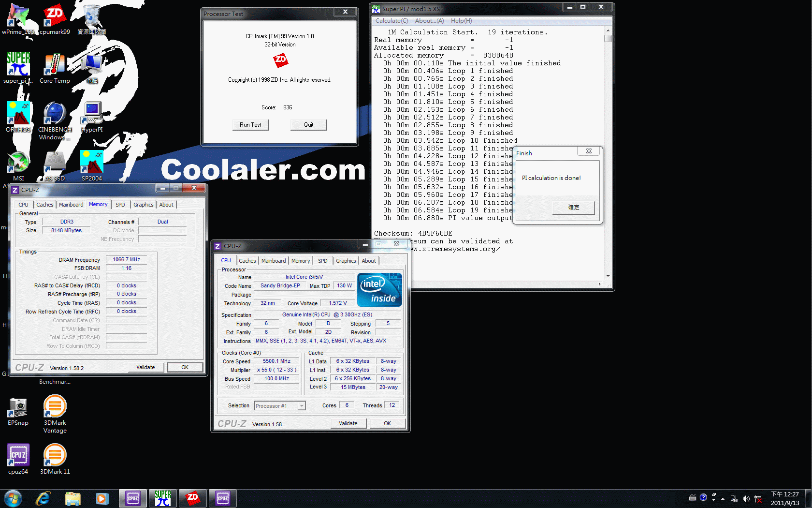Select Graphics tab in front CPU-Z window
This screenshot has height=508, width=812.
(x=346, y=261)
